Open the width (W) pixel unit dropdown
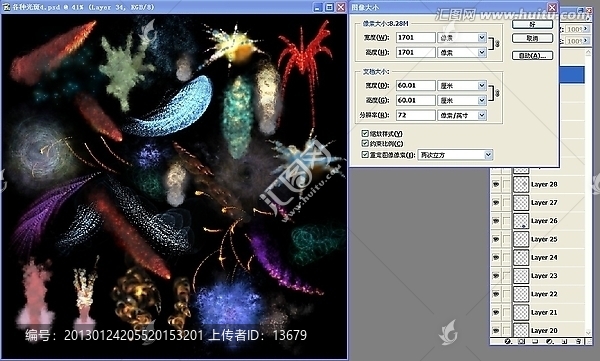Screen dimensions: 600x361 point(482,38)
